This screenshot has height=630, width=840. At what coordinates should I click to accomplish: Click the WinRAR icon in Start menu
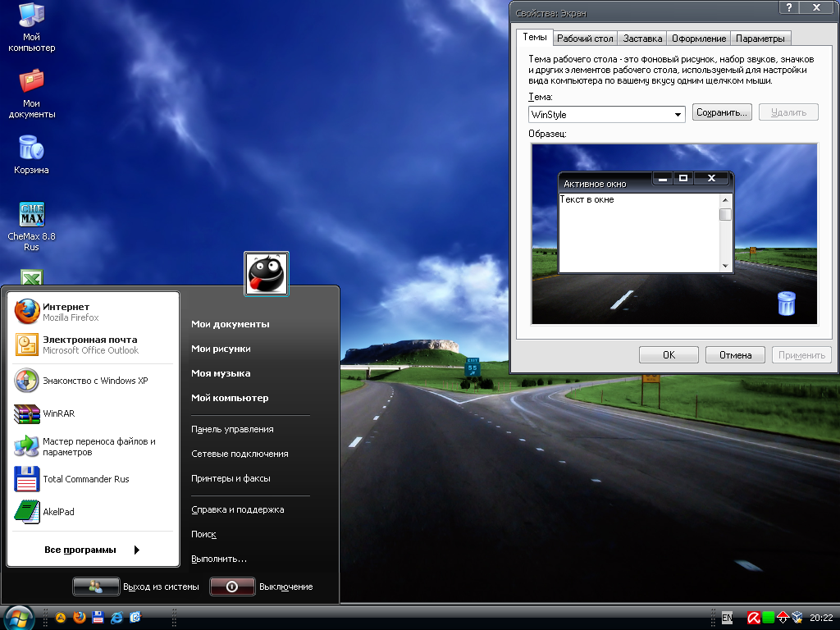tap(27, 413)
